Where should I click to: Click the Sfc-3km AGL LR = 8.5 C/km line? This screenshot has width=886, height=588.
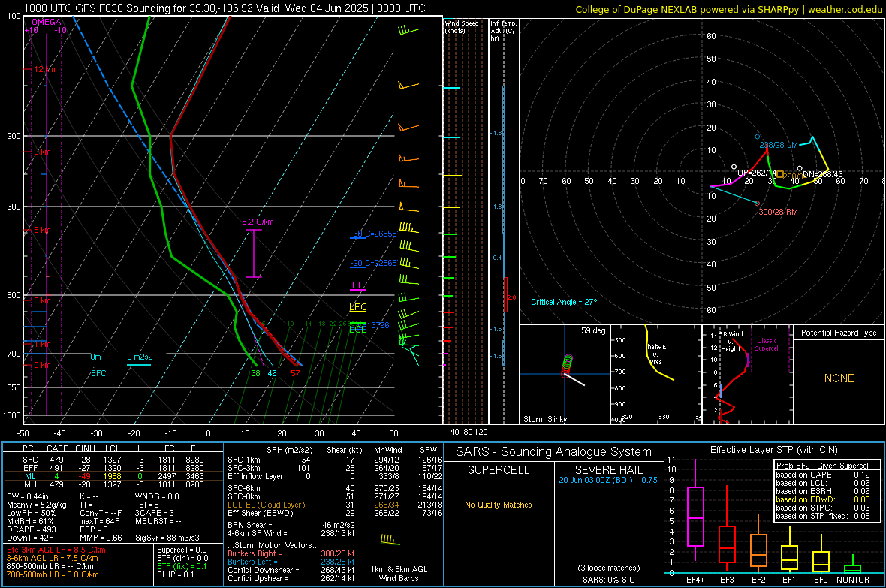click(x=56, y=550)
